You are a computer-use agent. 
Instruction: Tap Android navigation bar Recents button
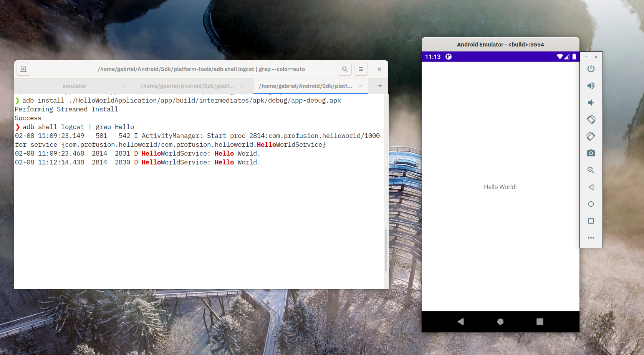(540, 322)
